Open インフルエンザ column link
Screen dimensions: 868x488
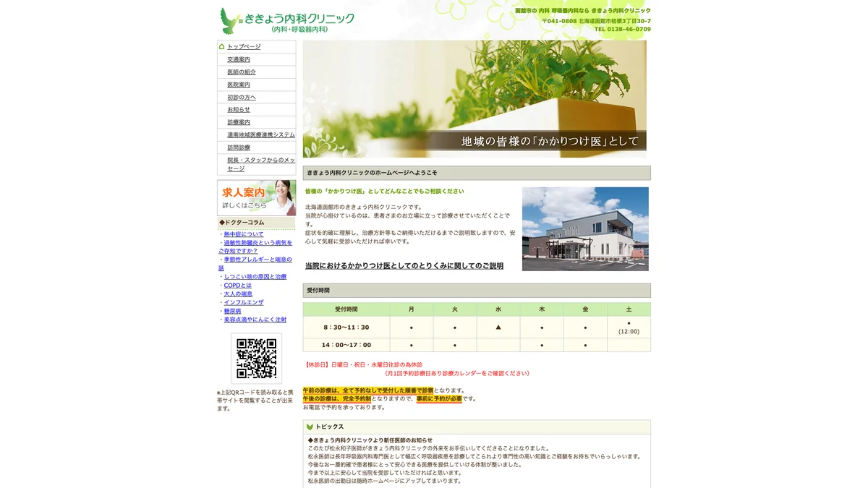click(244, 302)
